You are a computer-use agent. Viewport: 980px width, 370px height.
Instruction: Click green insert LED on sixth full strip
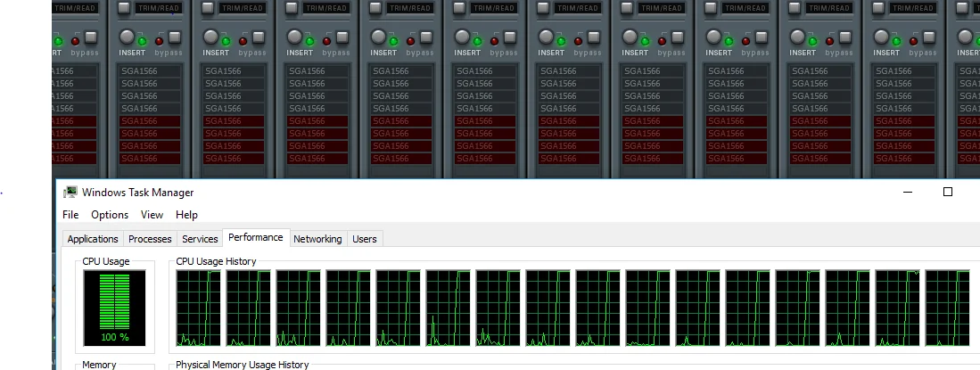click(561, 41)
